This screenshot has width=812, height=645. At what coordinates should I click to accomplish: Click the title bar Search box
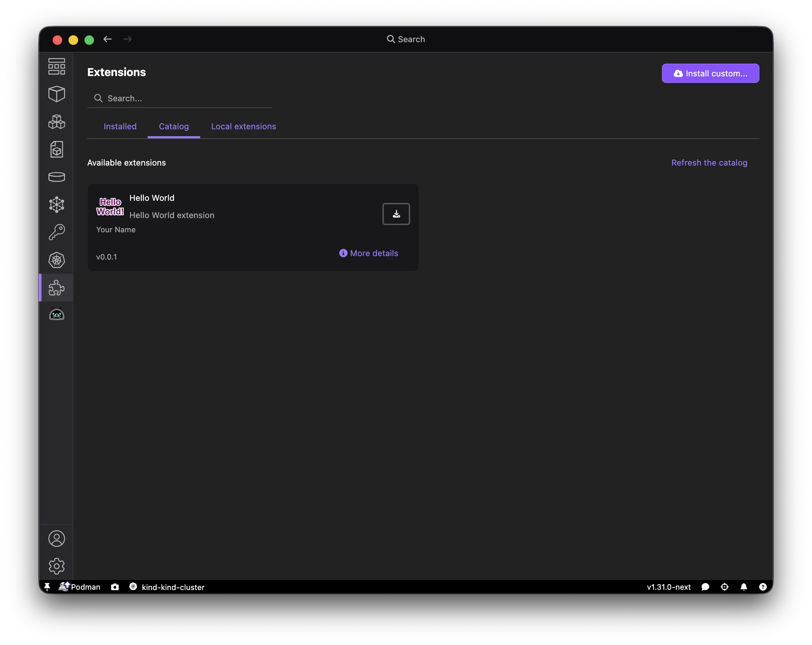[406, 39]
